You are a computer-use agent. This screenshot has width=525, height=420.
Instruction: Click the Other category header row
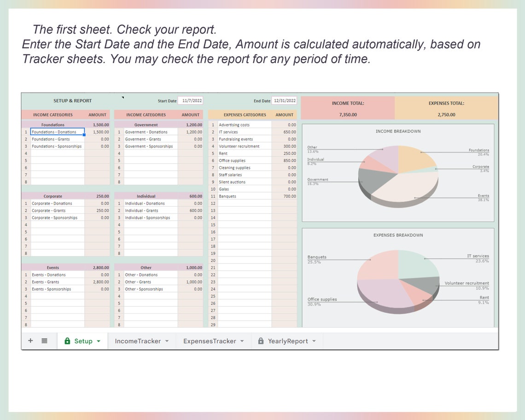(159, 267)
